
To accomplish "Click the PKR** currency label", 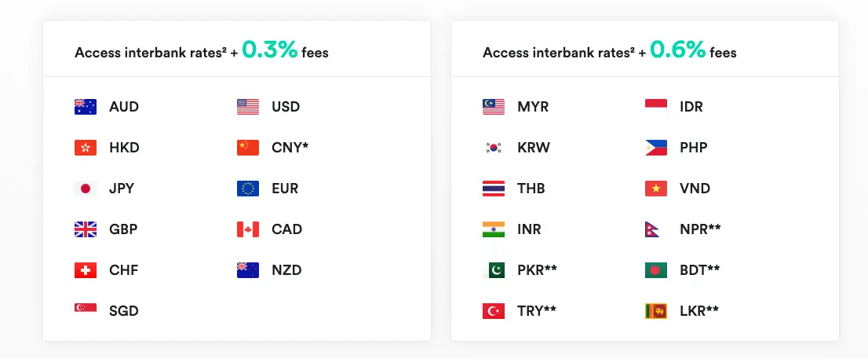I will (537, 270).
